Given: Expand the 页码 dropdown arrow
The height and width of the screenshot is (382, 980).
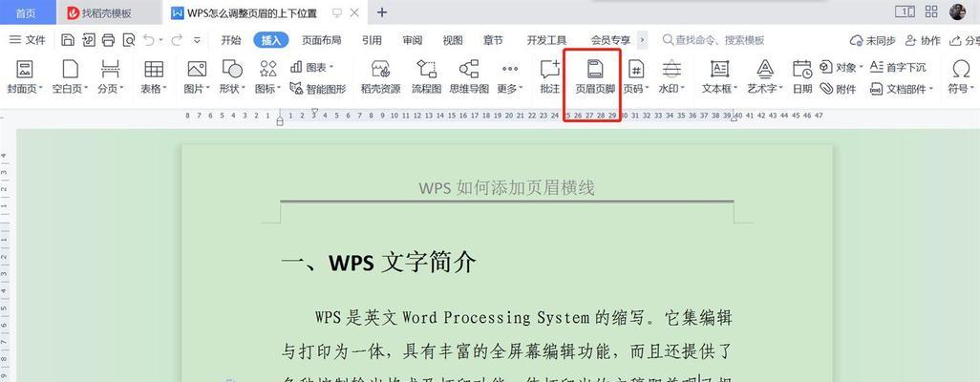Looking at the screenshot, I should click(x=648, y=89).
